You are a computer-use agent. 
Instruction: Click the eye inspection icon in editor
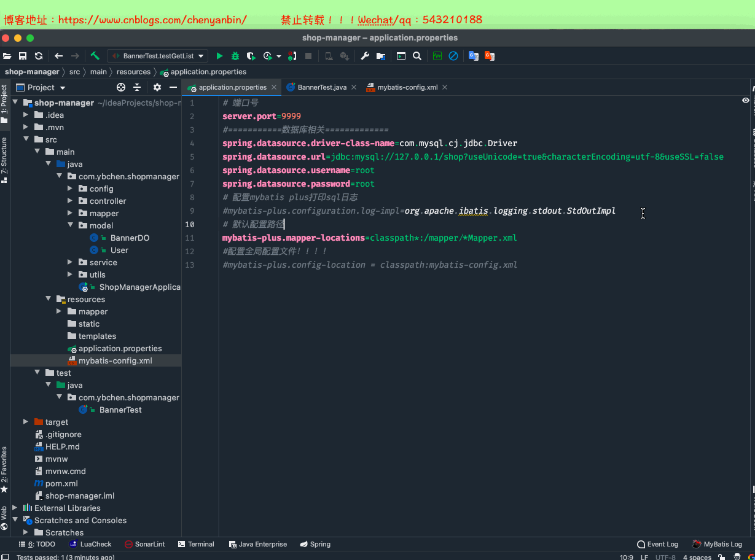[746, 100]
